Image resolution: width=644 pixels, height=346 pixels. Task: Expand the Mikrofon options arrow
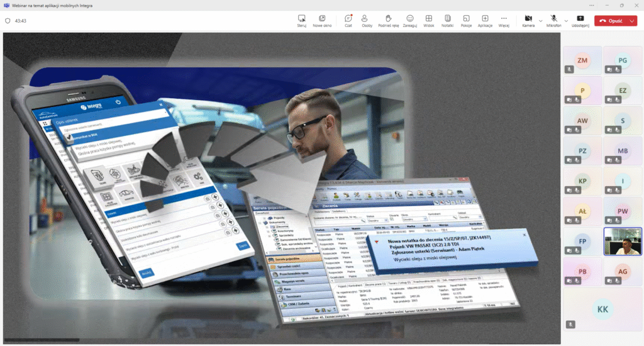point(566,21)
